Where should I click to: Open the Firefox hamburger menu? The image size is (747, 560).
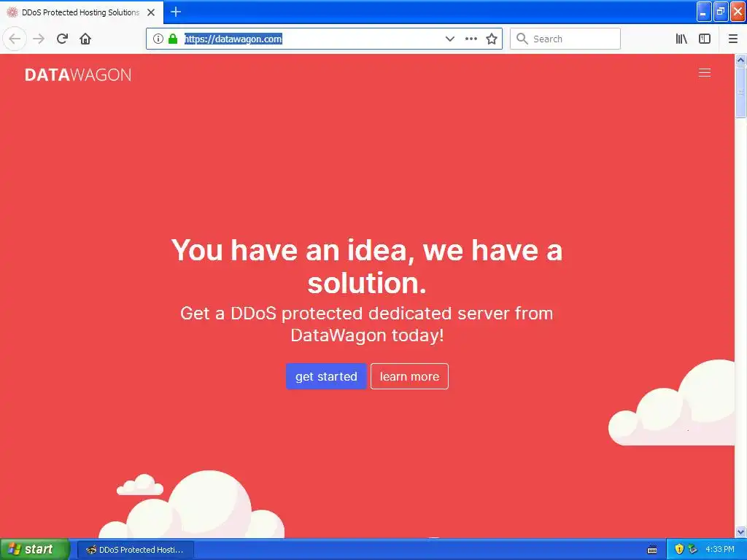click(733, 39)
